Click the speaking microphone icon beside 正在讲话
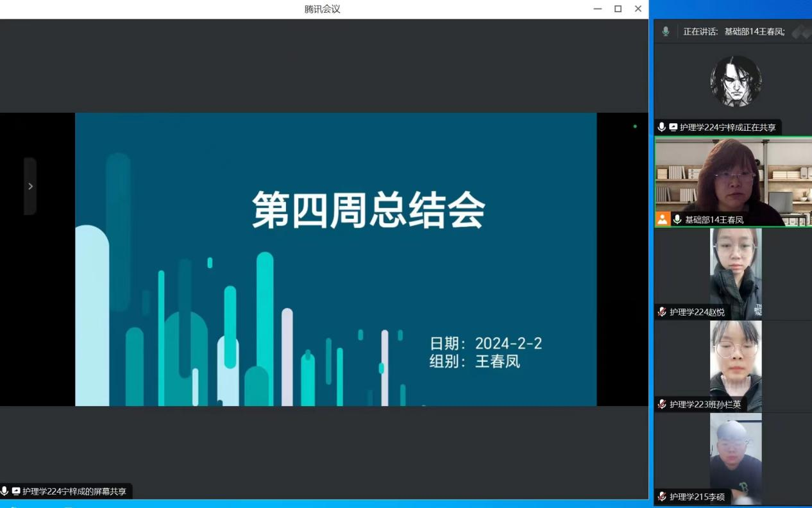The image size is (812, 508). coord(666,31)
